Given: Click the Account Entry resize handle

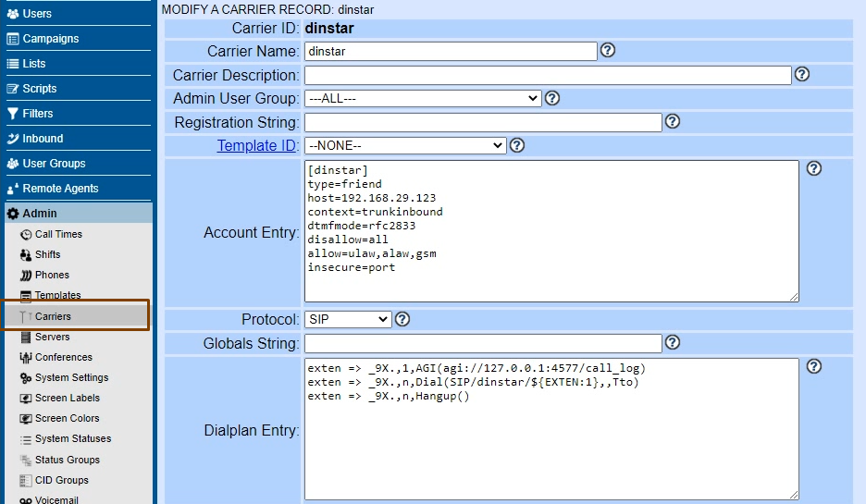Looking at the screenshot, I should 794,297.
